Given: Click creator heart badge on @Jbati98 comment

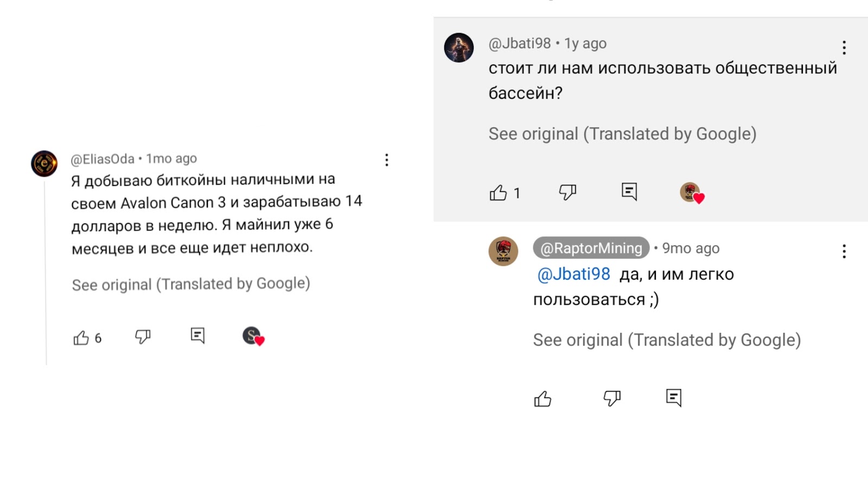Looking at the screenshot, I should tap(692, 193).
